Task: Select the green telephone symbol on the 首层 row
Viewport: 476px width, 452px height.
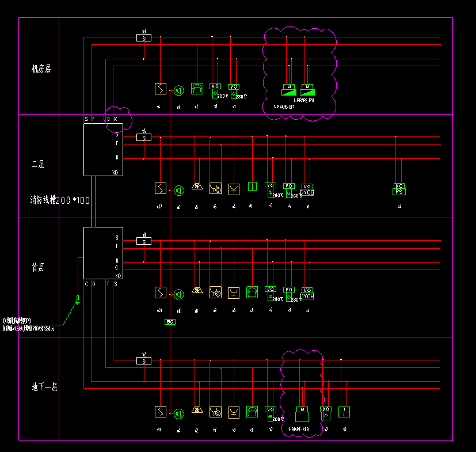Action: coord(252,293)
